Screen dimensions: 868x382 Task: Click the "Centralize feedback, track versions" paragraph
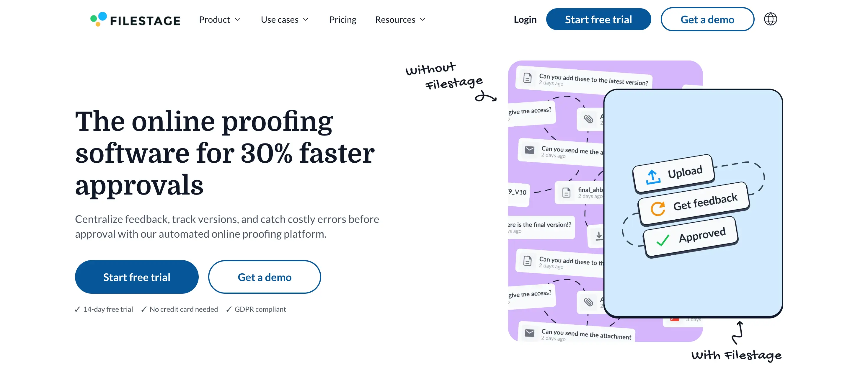227,226
